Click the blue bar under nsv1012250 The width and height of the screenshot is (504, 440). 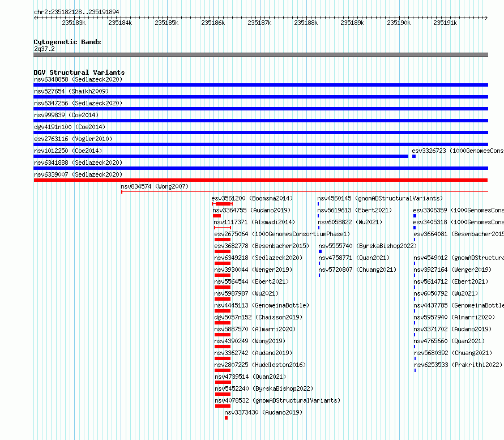coord(221,156)
